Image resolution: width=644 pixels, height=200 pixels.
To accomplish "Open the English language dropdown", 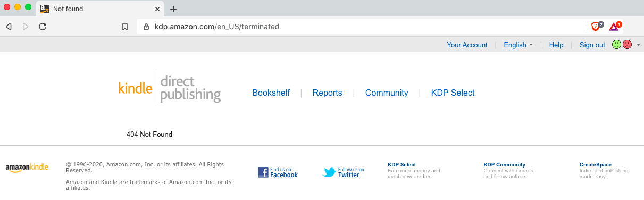I will [x=518, y=45].
